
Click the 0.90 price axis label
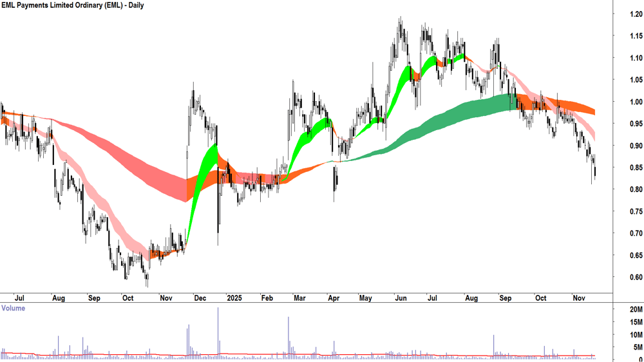[636, 146]
